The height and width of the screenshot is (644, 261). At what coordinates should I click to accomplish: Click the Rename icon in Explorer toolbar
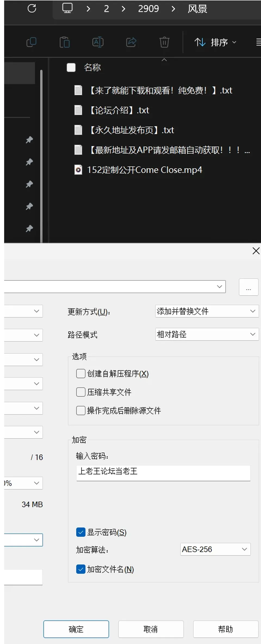coord(98,42)
